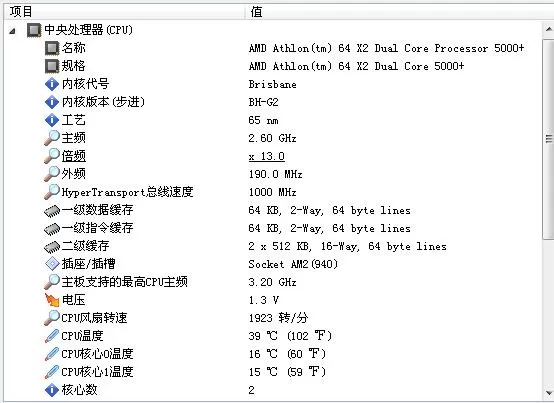Select the 一级指令缓存 row label
Screen dimensions: 554x403
click(x=97, y=228)
